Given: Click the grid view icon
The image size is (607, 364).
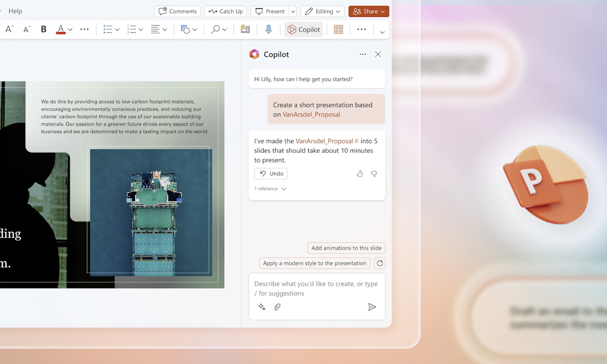Looking at the screenshot, I should click(x=338, y=29).
